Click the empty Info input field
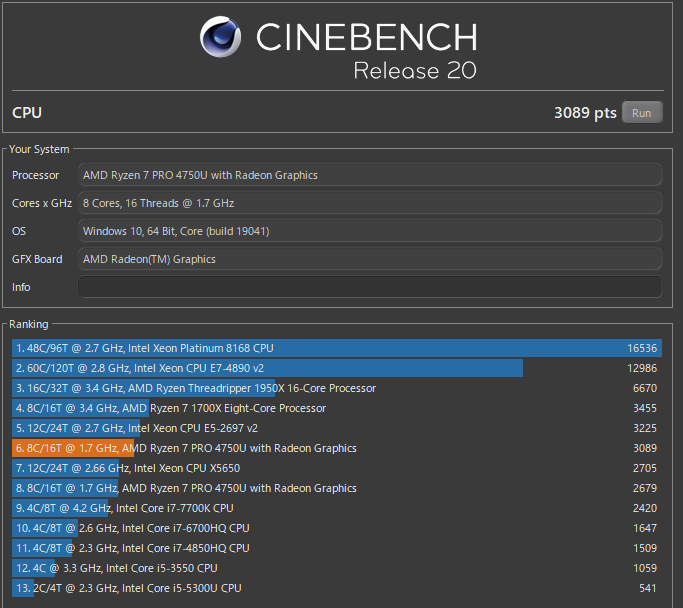Viewport: 683px width, 608px height. click(x=369, y=287)
